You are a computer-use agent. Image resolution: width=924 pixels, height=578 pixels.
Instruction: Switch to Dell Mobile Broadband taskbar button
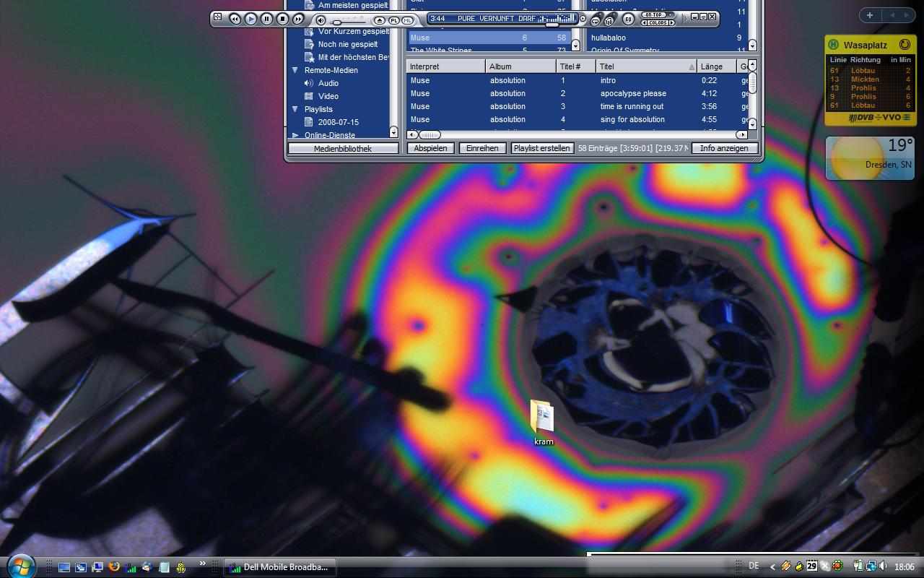tap(279, 567)
